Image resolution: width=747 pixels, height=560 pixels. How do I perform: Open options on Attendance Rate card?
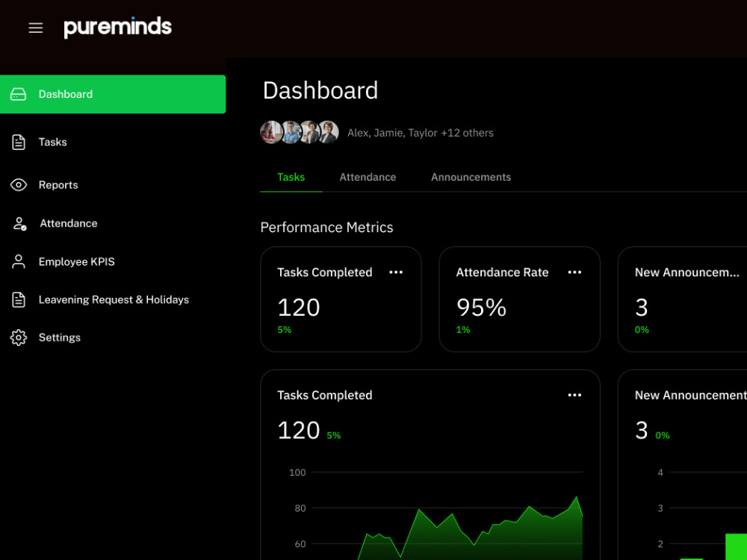574,273
